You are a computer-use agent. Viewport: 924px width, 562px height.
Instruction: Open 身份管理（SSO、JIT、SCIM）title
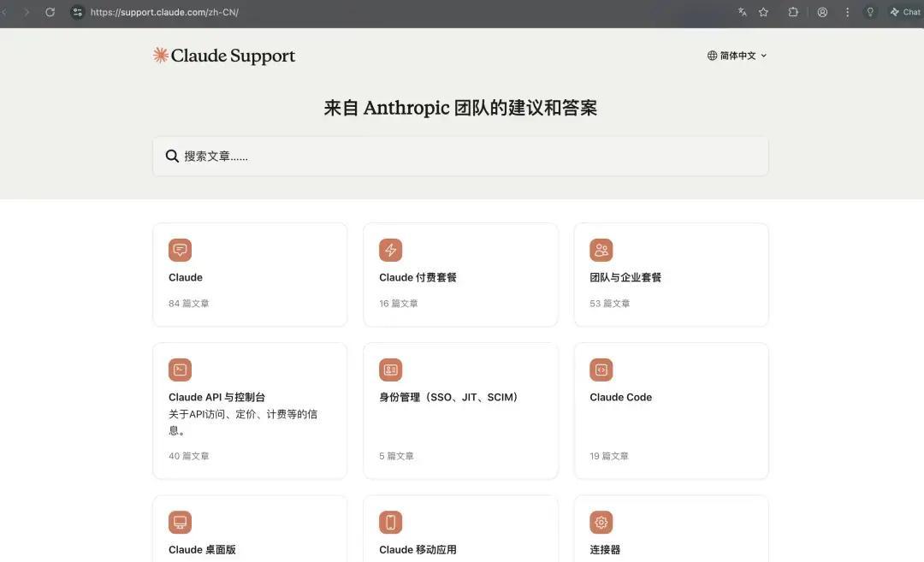click(x=448, y=397)
